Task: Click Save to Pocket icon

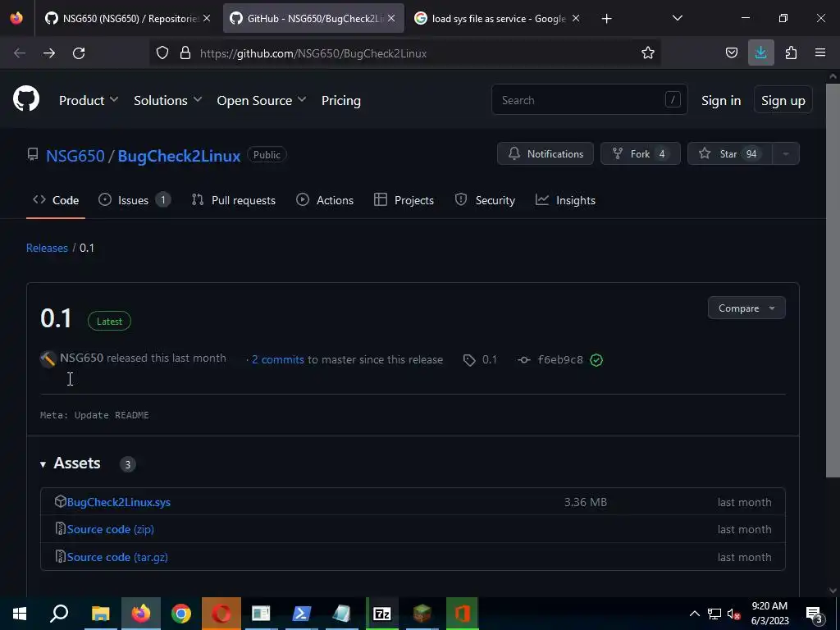Action: pyautogui.click(x=731, y=52)
